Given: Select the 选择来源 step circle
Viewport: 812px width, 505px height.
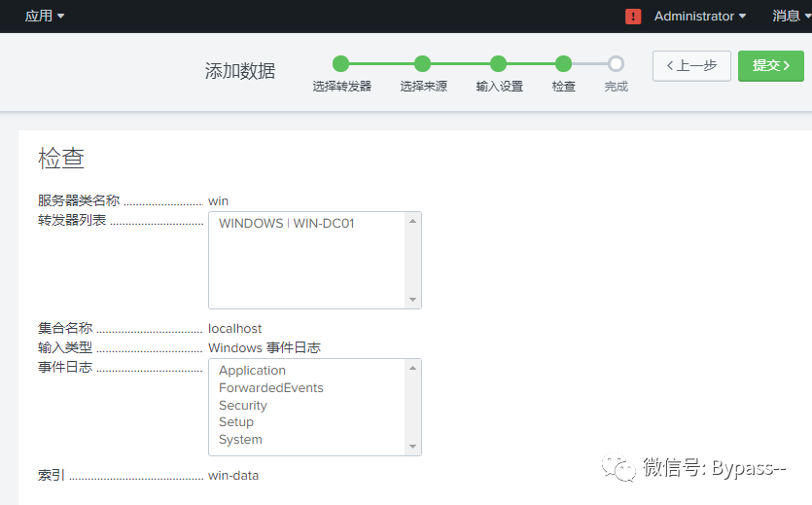Looking at the screenshot, I should tap(423, 63).
